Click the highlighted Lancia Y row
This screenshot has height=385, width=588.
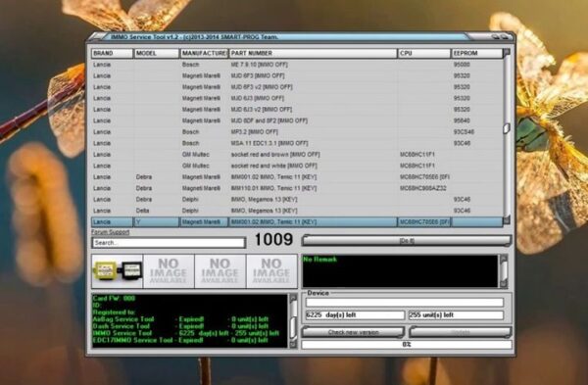(297, 222)
